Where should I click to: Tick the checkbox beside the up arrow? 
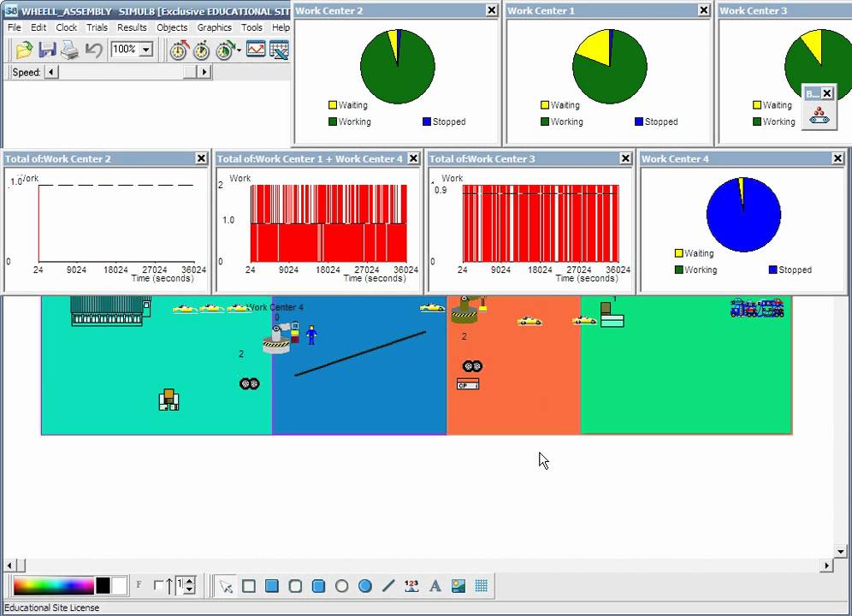[x=158, y=586]
